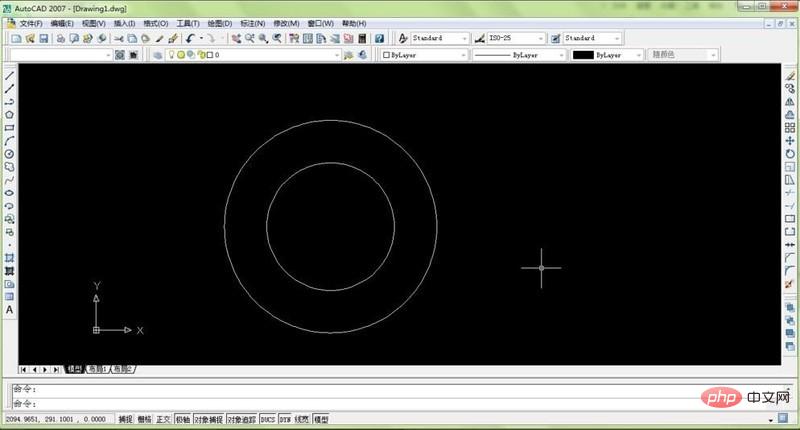The image size is (800, 430).
Task: Click the Dimension Style icon
Action: coord(480,38)
